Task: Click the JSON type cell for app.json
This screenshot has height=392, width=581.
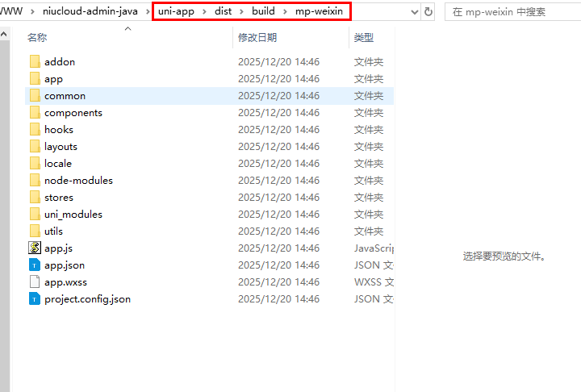Action: [374, 265]
